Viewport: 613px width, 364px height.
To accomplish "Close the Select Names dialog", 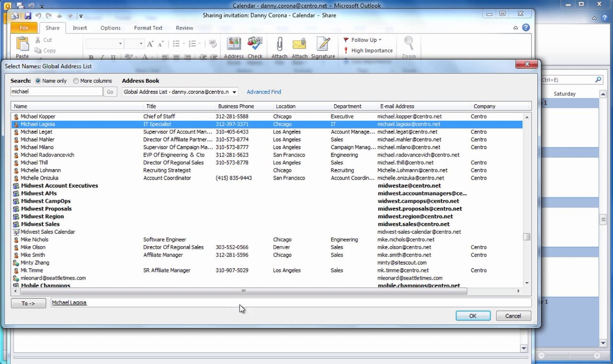I will 526,64.
